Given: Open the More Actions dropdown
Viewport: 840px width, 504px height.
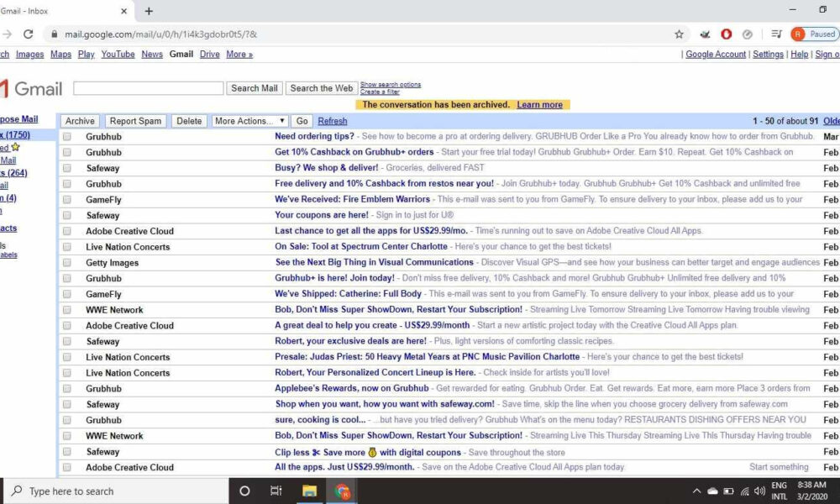Looking at the screenshot, I should [249, 121].
